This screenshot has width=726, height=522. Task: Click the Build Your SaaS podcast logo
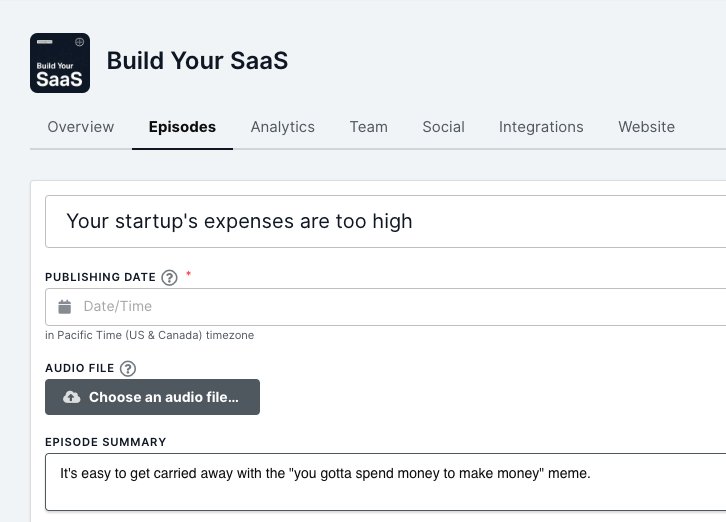[60, 63]
